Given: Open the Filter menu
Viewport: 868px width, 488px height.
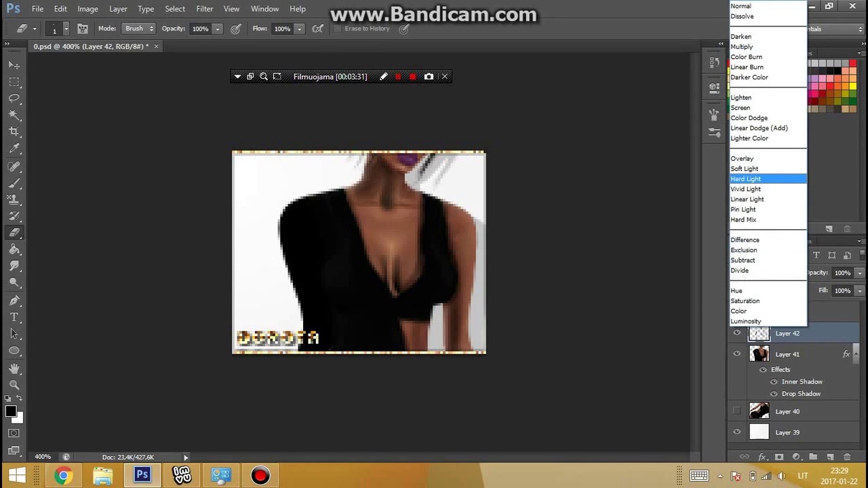Looking at the screenshot, I should (204, 9).
